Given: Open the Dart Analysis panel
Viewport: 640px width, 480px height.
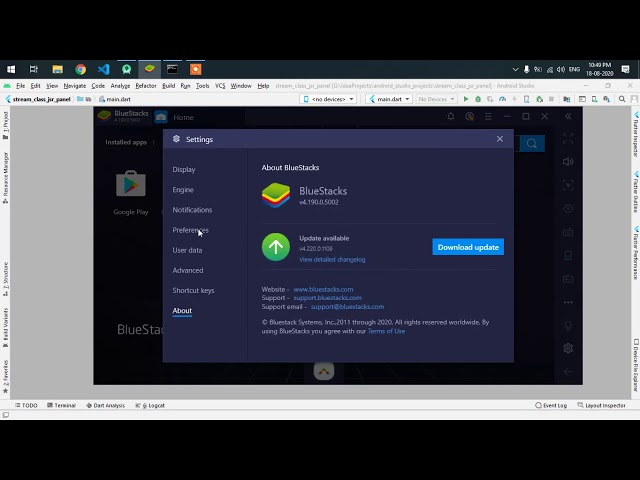Looking at the screenshot, I should pos(105,405).
